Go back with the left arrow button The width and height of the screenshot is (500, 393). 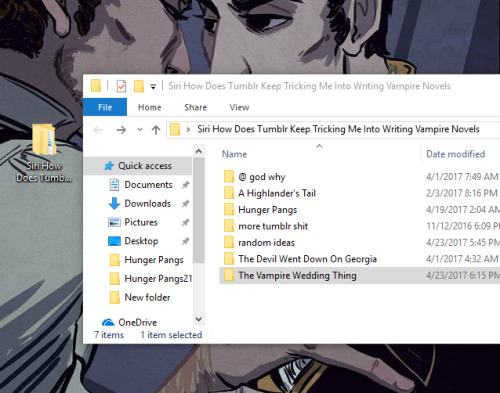(98, 130)
